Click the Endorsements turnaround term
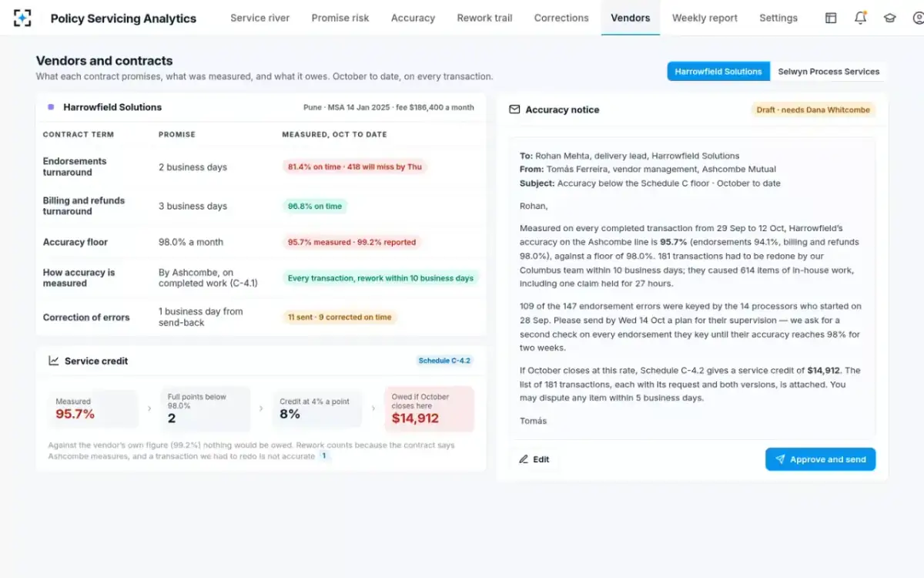 (75, 166)
